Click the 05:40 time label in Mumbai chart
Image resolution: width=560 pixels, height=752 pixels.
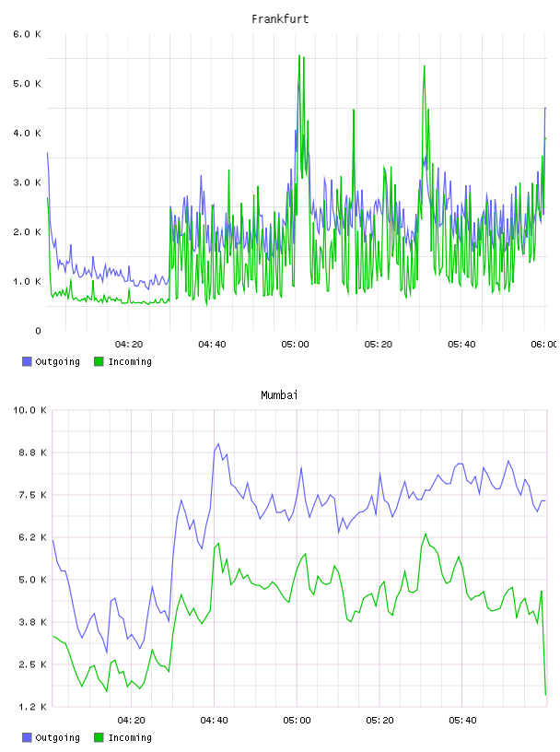462,721
